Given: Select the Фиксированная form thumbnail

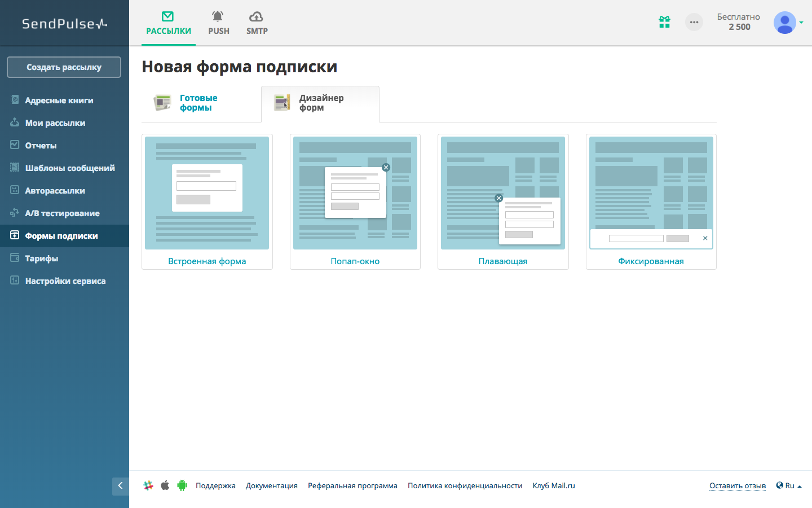Looking at the screenshot, I should (x=651, y=193).
